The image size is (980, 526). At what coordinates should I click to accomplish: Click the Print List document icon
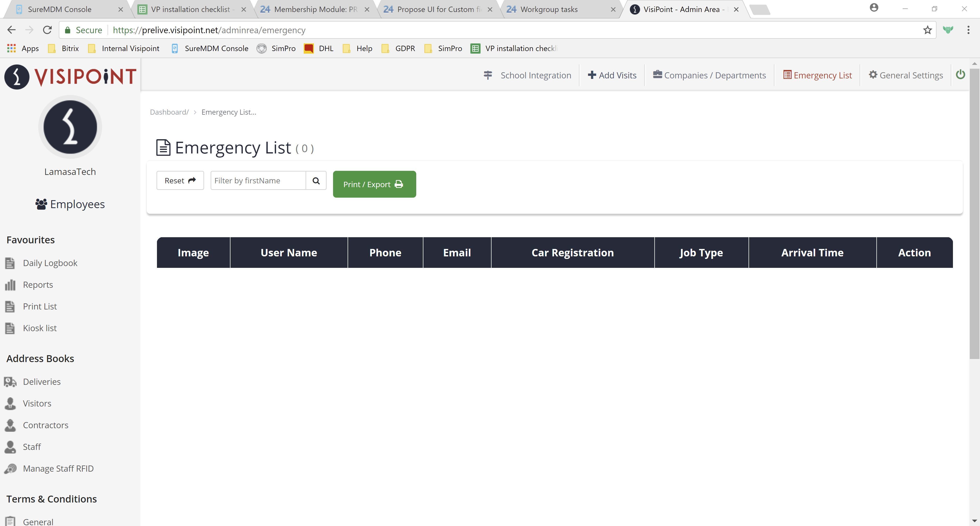coord(10,306)
